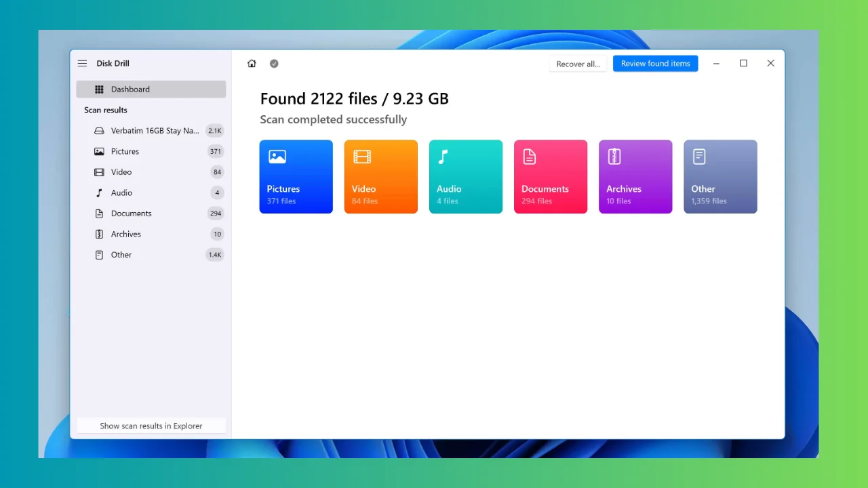Click the 10 count badge for Archives
Screen dimensions: 868x488
tap(217, 235)
